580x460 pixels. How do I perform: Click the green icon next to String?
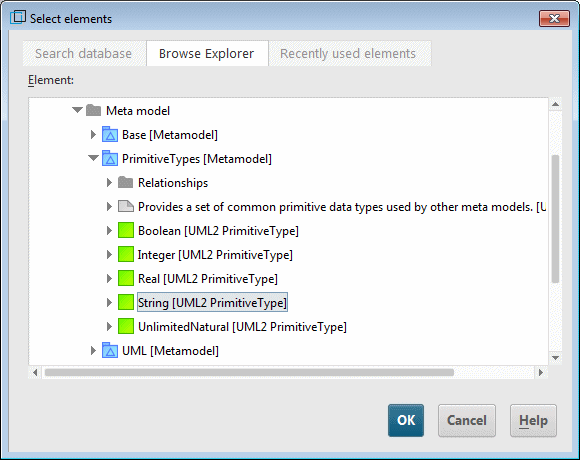point(126,302)
